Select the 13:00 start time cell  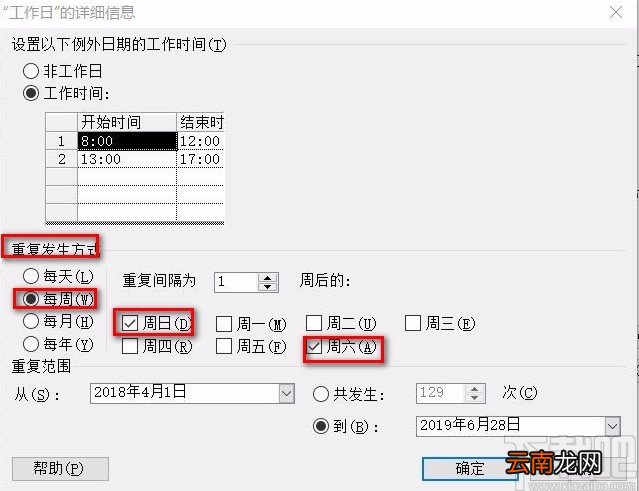pyautogui.click(x=127, y=159)
